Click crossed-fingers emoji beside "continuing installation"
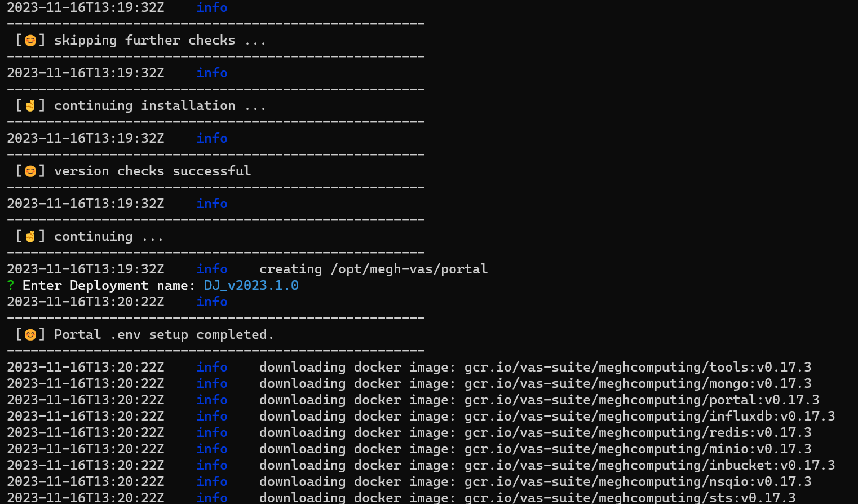 pyautogui.click(x=30, y=106)
